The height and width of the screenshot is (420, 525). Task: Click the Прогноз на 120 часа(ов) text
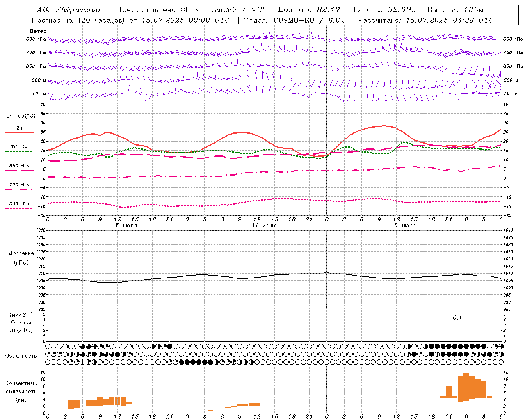pyautogui.click(x=79, y=20)
